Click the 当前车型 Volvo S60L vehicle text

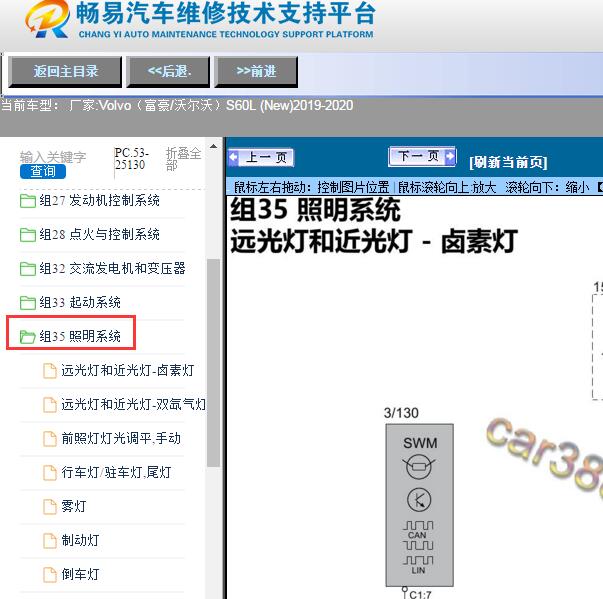[x=177, y=106]
